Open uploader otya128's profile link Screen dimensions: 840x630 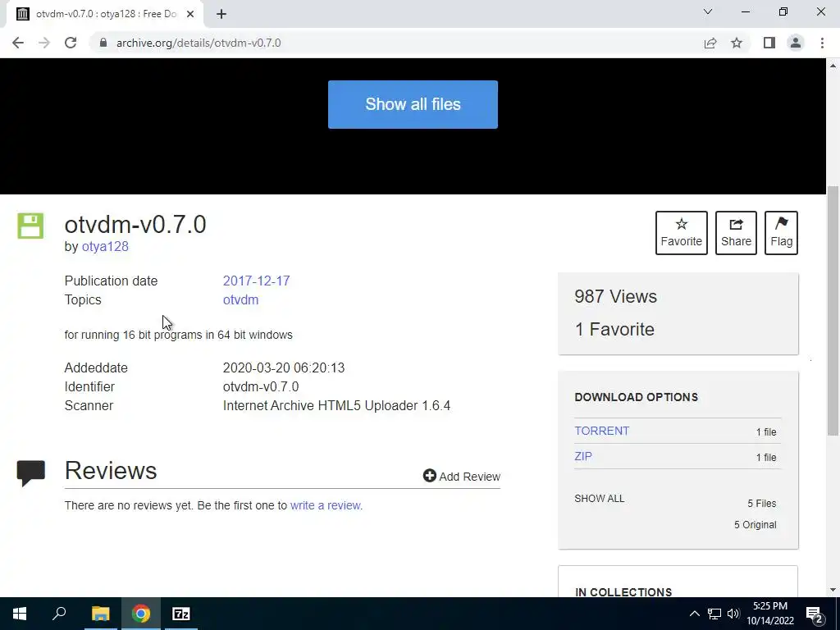coord(105,246)
